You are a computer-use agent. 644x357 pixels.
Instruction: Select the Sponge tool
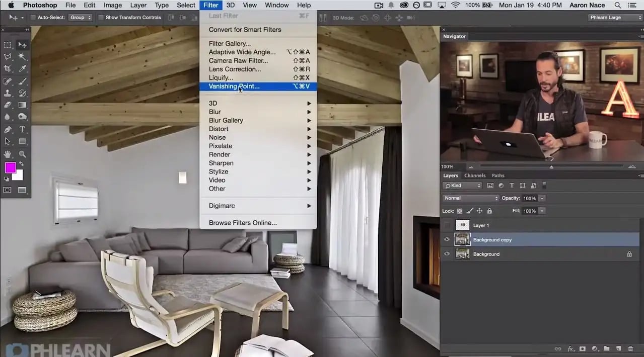click(22, 117)
